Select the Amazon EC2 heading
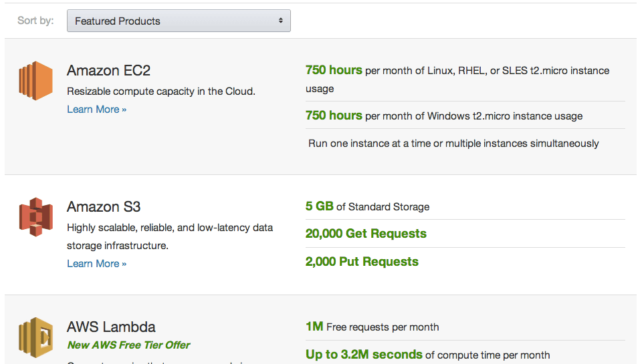 tap(108, 70)
